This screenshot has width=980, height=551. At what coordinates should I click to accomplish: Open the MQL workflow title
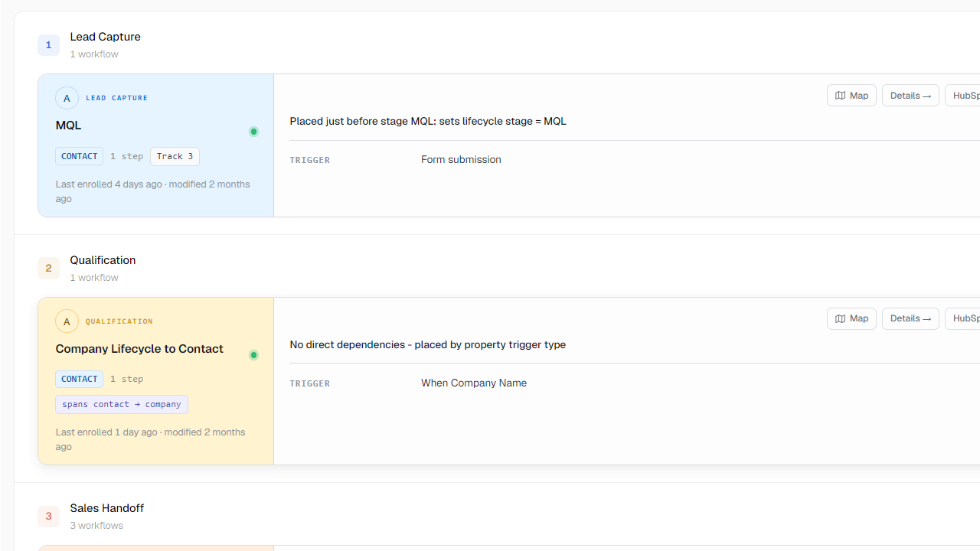point(68,126)
